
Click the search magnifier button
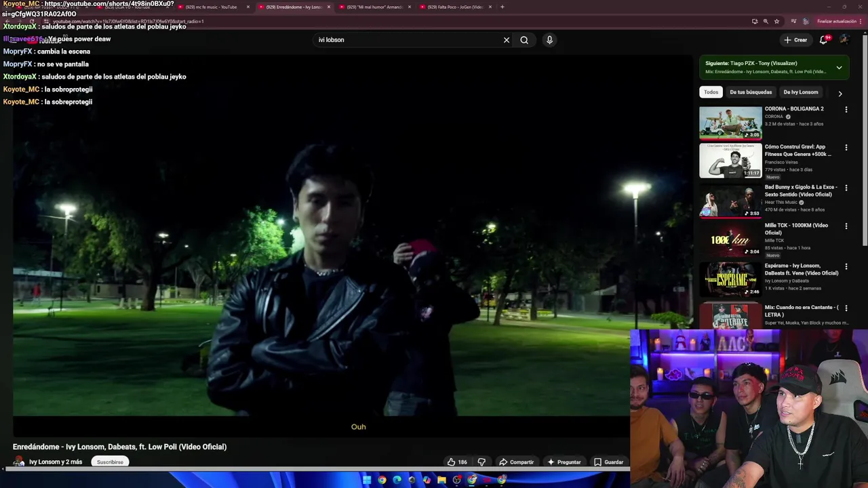tap(524, 40)
